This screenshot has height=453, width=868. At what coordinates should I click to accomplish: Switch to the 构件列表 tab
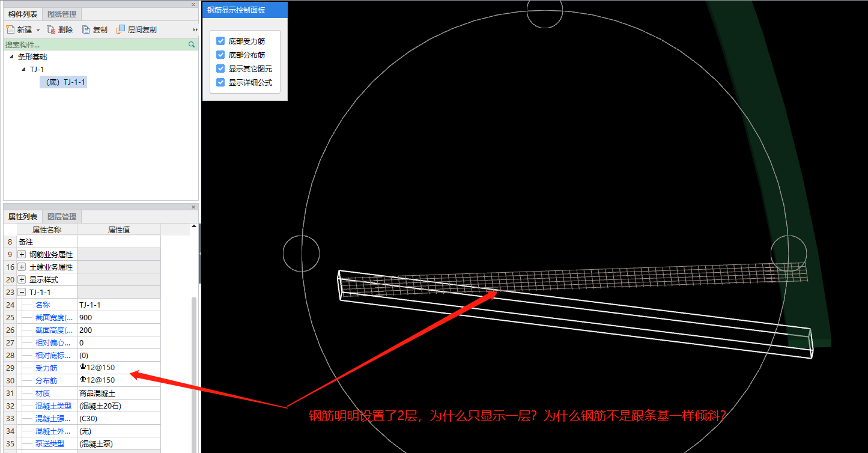click(x=23, y=14)
